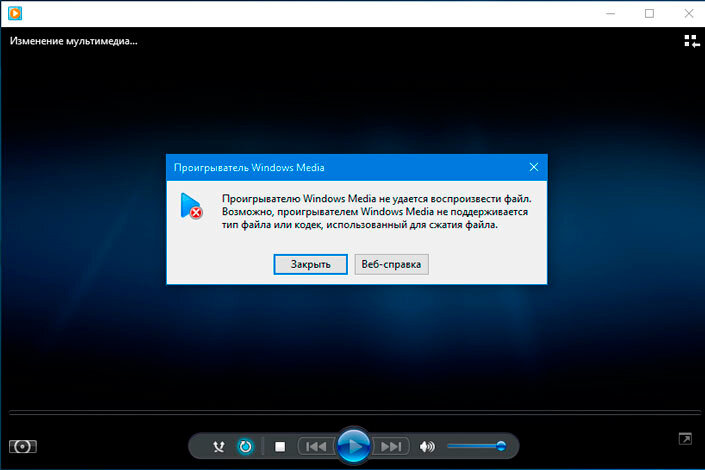Click the volume slider handle

[x=501, y=446]
